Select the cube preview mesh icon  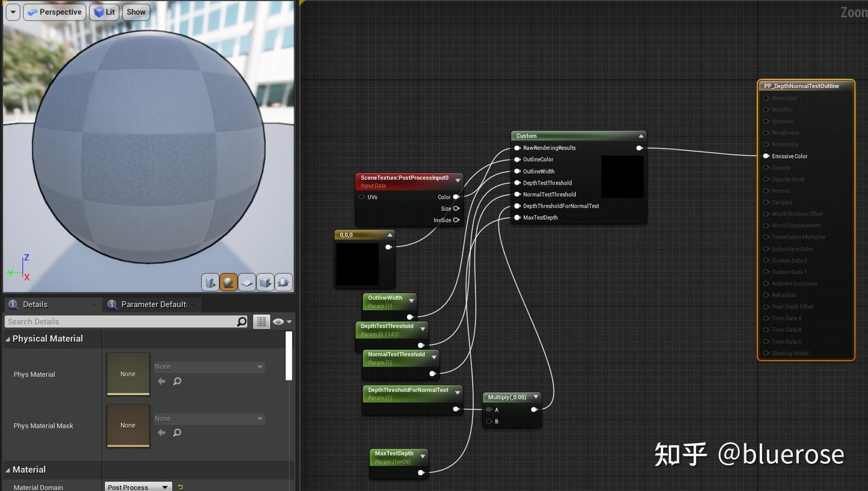(x=265, y=282)
